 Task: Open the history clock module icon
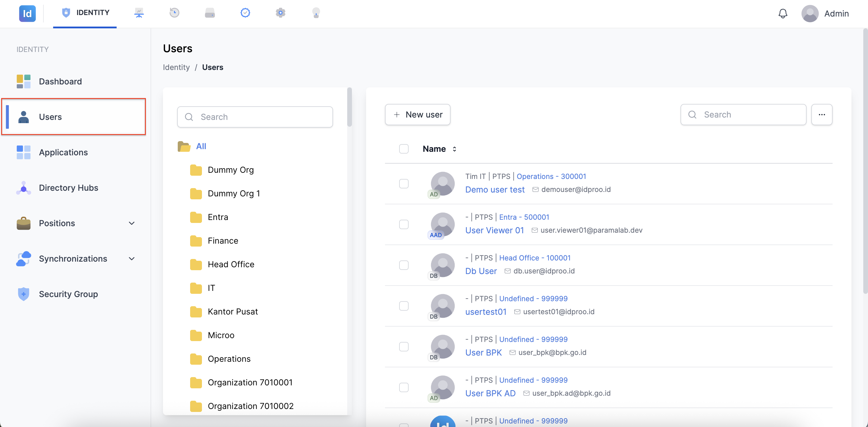pos(174,13)
